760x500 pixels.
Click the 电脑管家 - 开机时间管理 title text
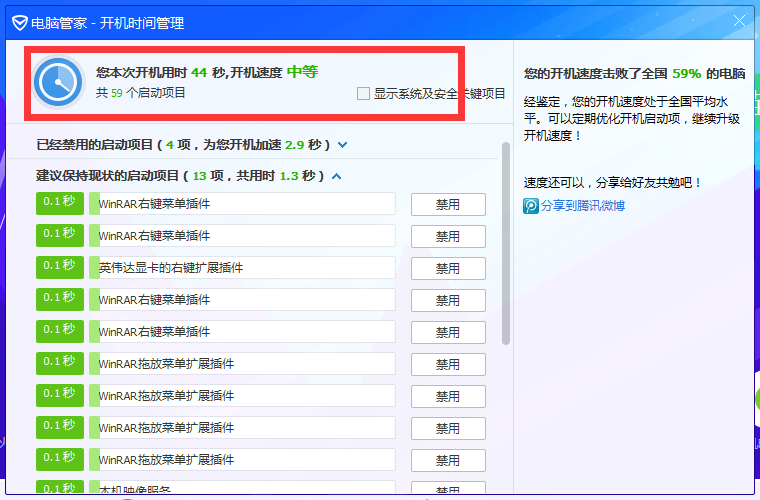coord(108,23)
